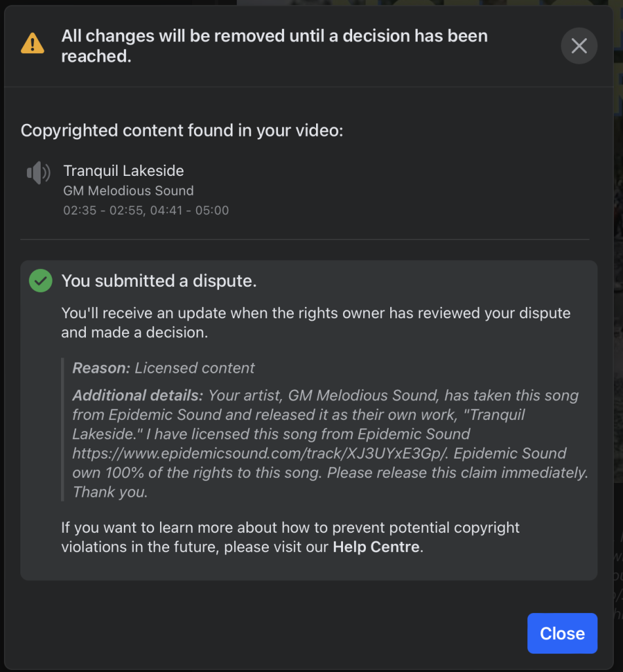This screenshot has width=623, height=672.
Task: Click the Thank you text ending the dispute
Action: (x=110, y=492)
